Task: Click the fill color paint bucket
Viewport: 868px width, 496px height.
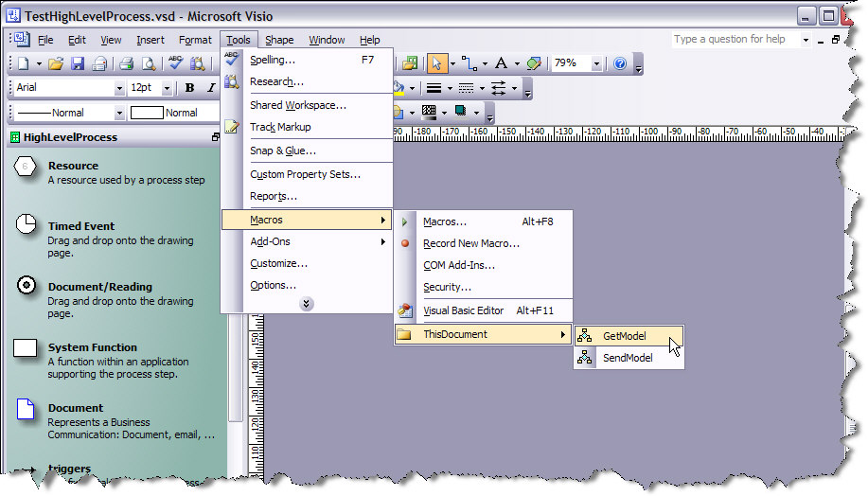Action: click(x=398, y=88)
